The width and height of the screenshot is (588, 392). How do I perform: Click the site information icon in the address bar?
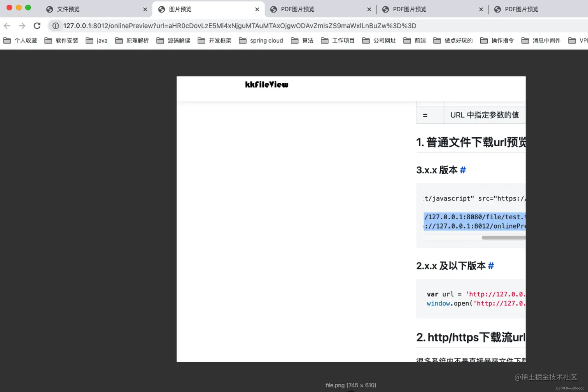(56, 26)
